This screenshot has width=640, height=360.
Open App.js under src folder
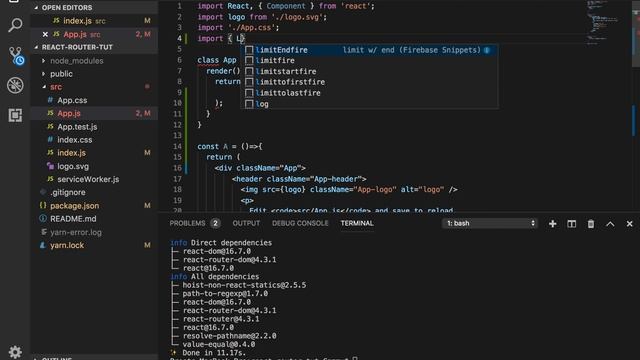[94, 113]
